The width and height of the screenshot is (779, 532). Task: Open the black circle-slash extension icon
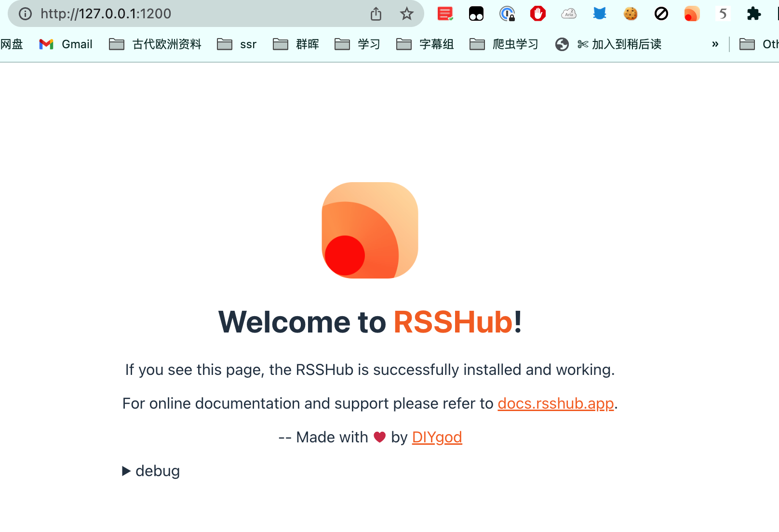(661, 14)
